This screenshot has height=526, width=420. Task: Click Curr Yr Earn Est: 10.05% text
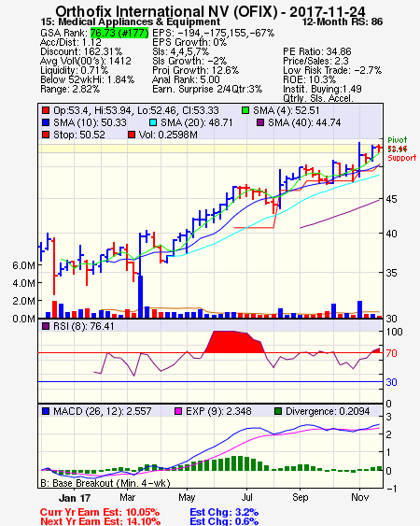point(100,512)
